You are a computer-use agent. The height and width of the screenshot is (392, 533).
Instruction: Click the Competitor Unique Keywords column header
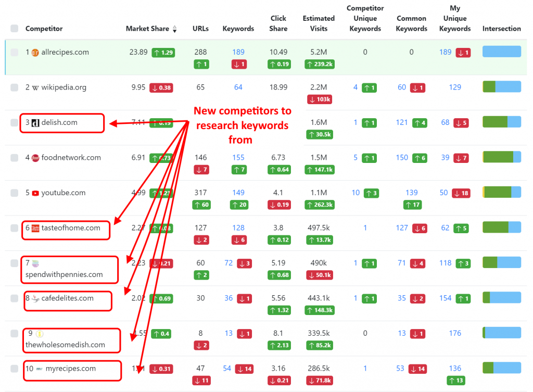pyautogui.click(x=365, y=18)
